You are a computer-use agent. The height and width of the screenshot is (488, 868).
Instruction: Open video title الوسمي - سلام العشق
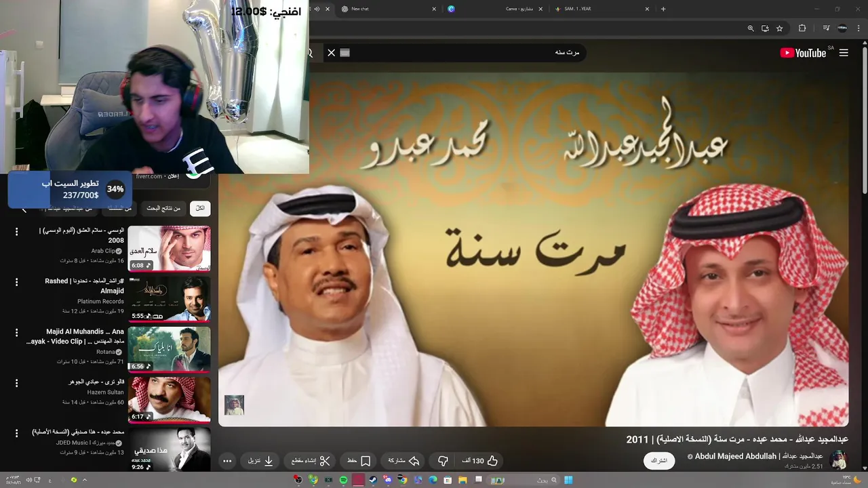coord(81,235)
